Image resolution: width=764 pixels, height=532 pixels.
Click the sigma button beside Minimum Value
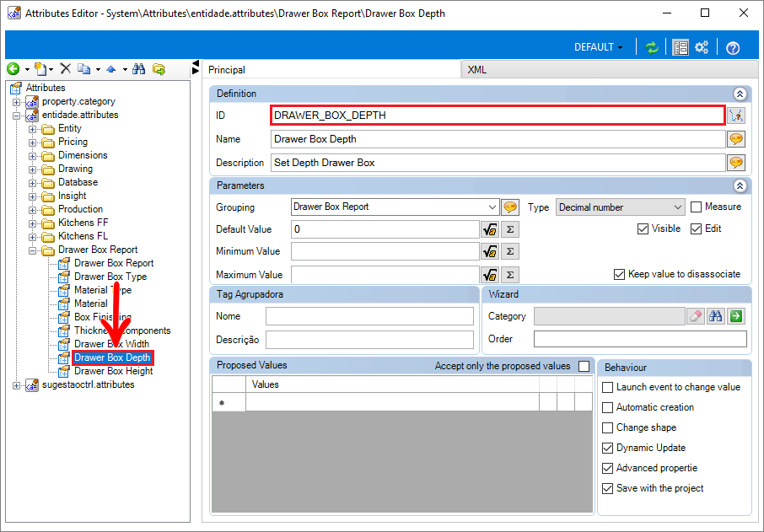click(x=510, y=251)
